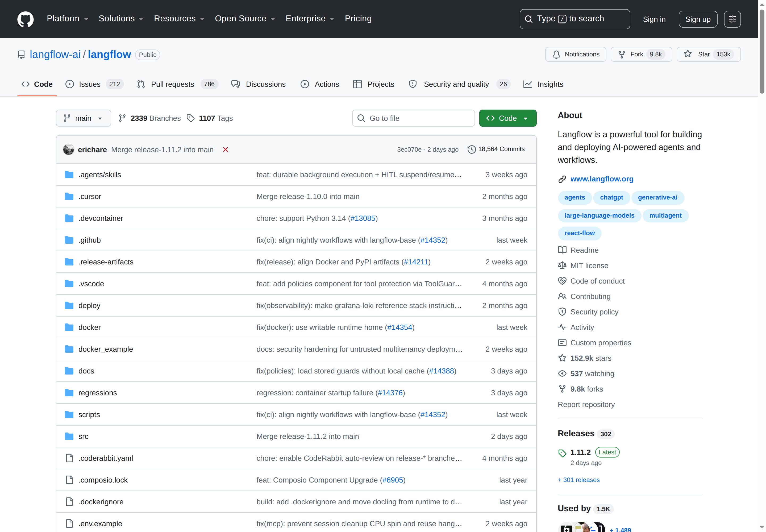Image resolution: width=766 pixels, height=532 pixels.
Task: Click the Notifications bell icon
Action: click(x=556, y=54)
